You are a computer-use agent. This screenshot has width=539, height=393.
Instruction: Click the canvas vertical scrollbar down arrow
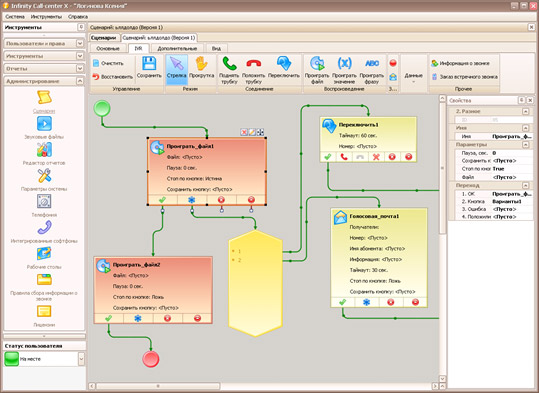click(x=442, y=379)
